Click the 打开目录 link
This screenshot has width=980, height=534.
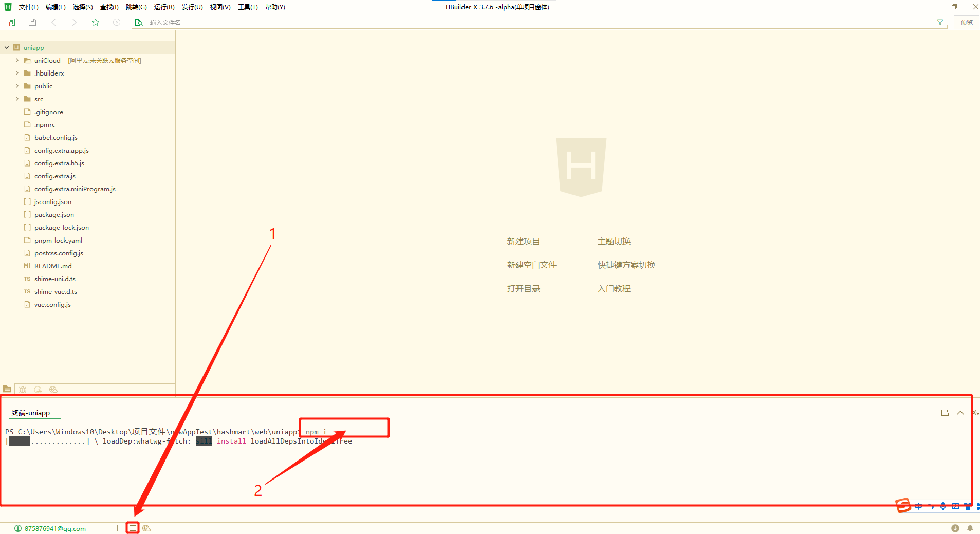tap(523, 288)
